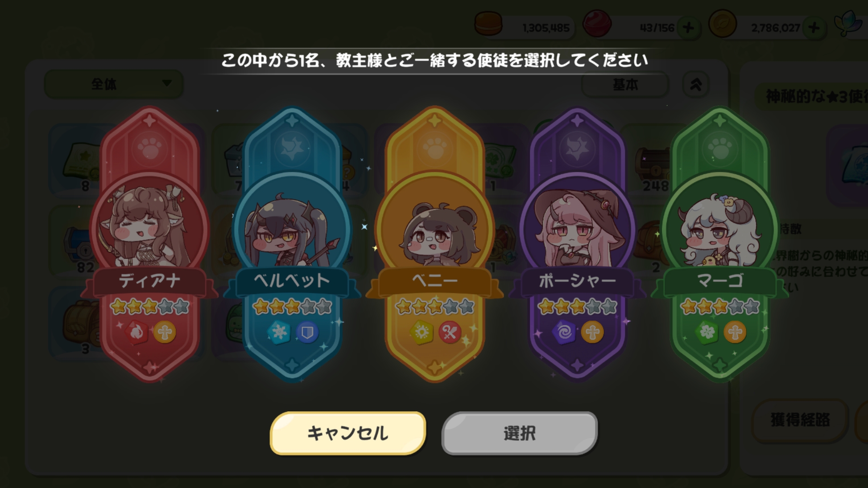
Task: Click ベルベット's shield role icon
Action: (307, 332)
